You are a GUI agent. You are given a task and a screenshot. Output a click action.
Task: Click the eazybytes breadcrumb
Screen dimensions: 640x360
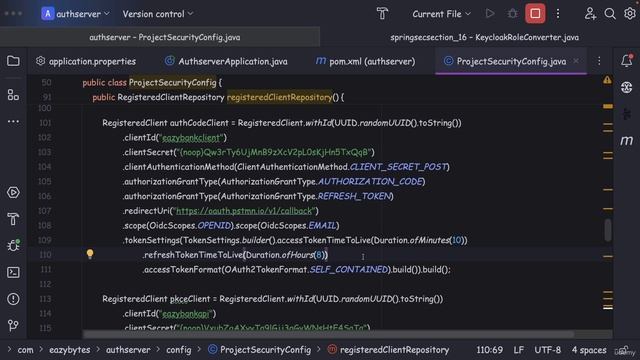tap(70, 350)
